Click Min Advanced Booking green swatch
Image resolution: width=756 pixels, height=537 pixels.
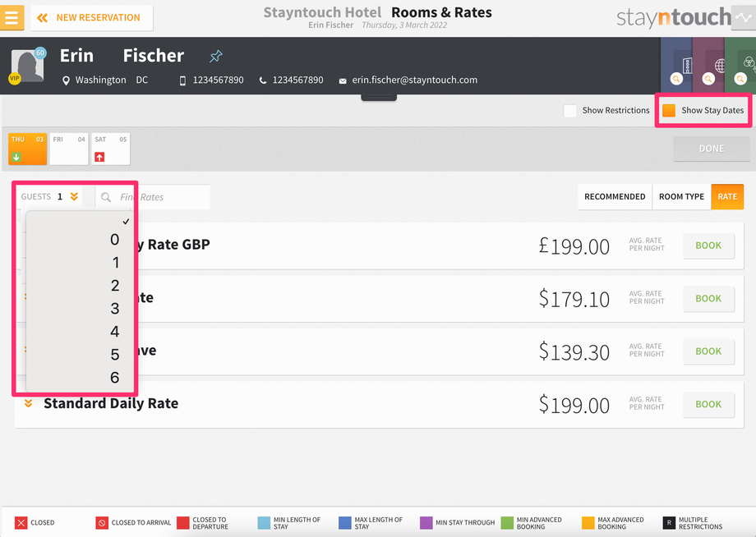(x=507, y=522)
